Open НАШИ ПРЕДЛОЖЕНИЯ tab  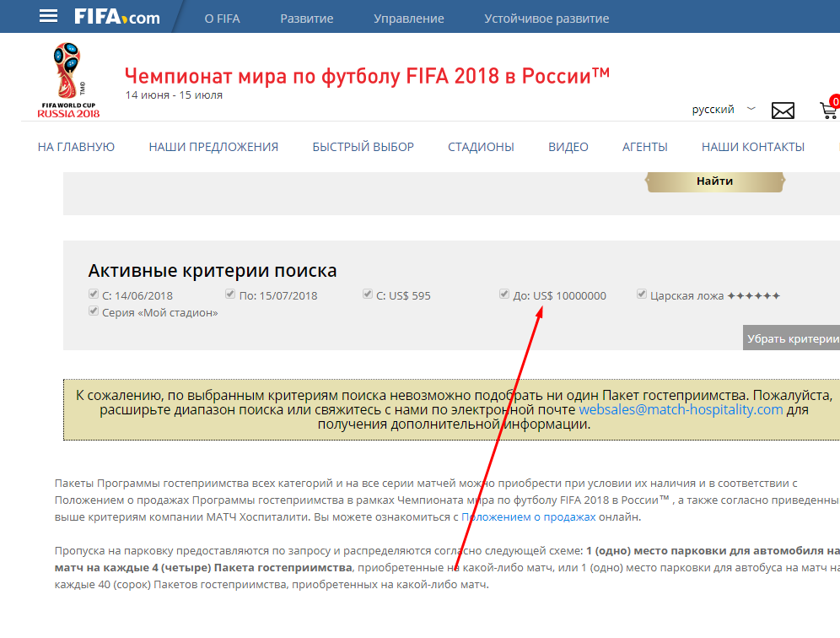coord(213,147)
